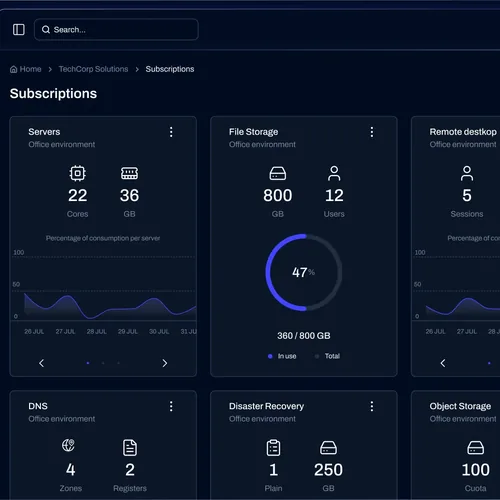Click the 800 GB value
Screen dimensions: 500x500
278,195
